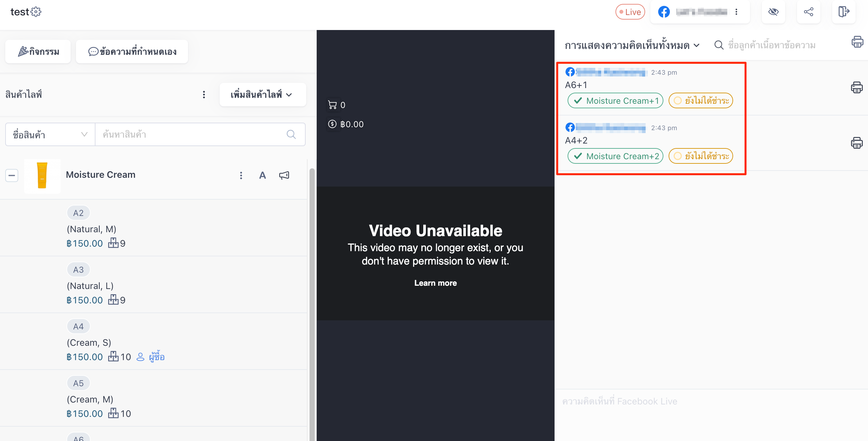The height and width of the screenshot is (441, 868).
Task: Click the Live status badge
Action: (x=630, y=12)
